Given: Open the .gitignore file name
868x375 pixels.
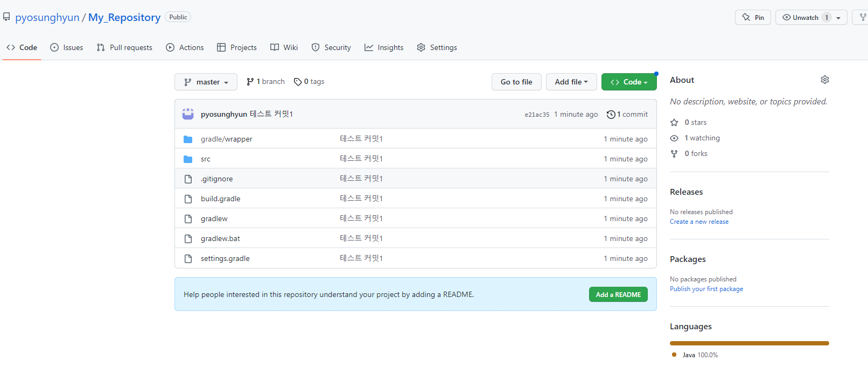Looking at the screenshot, I should click(217, 179).
